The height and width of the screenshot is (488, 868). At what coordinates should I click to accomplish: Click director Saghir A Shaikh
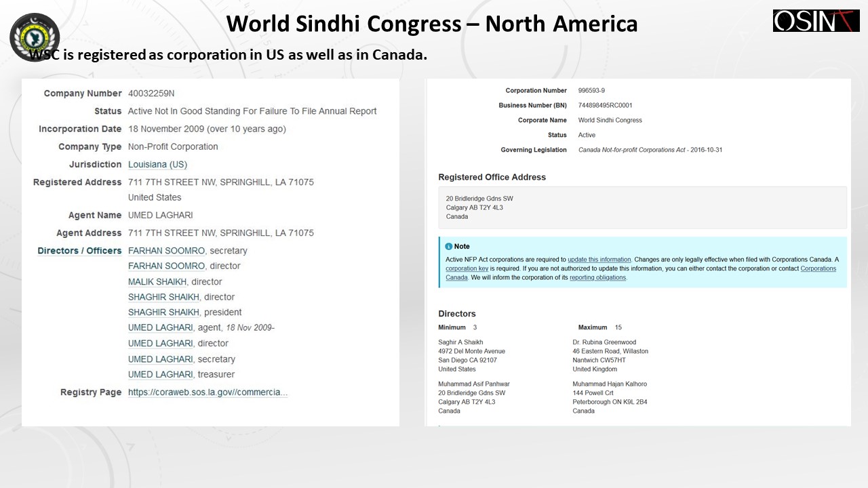point(460,342)
